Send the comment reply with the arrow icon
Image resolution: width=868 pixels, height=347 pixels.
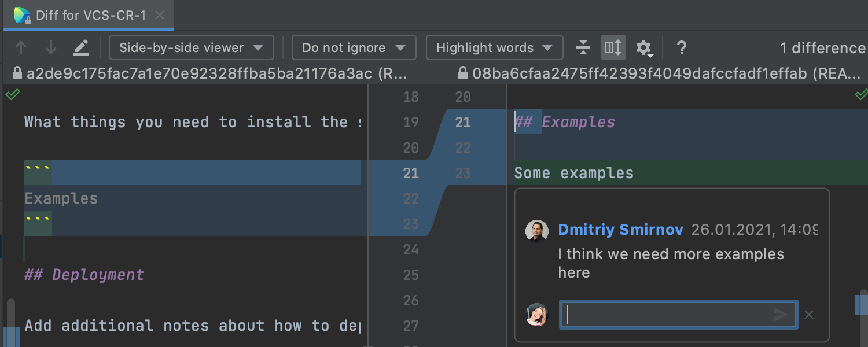(x=780, y=315)
